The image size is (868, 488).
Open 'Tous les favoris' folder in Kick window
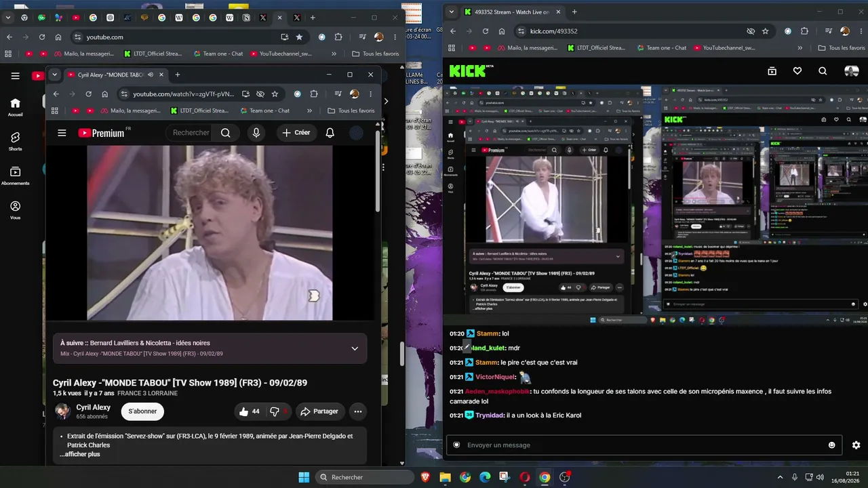coord(842,48)
